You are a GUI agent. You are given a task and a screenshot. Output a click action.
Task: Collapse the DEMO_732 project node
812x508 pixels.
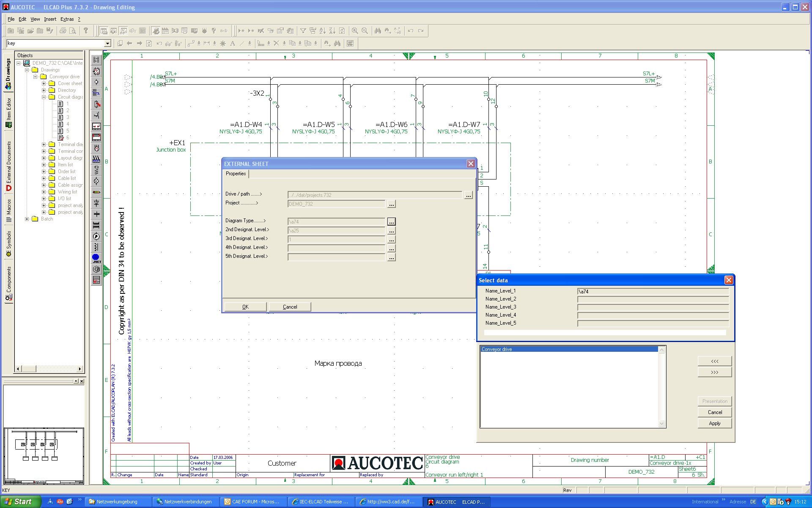pos(19,63)
